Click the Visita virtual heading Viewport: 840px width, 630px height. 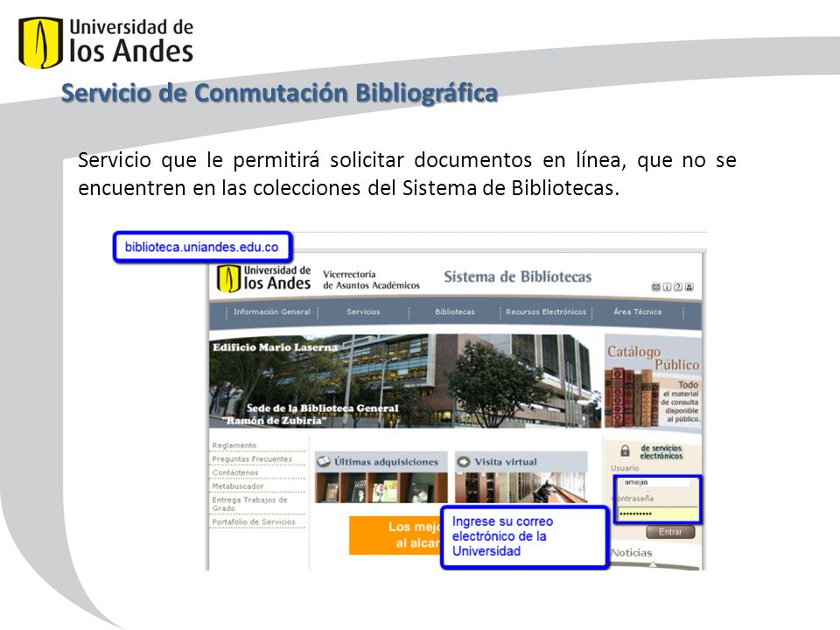[x=505, y=462]
